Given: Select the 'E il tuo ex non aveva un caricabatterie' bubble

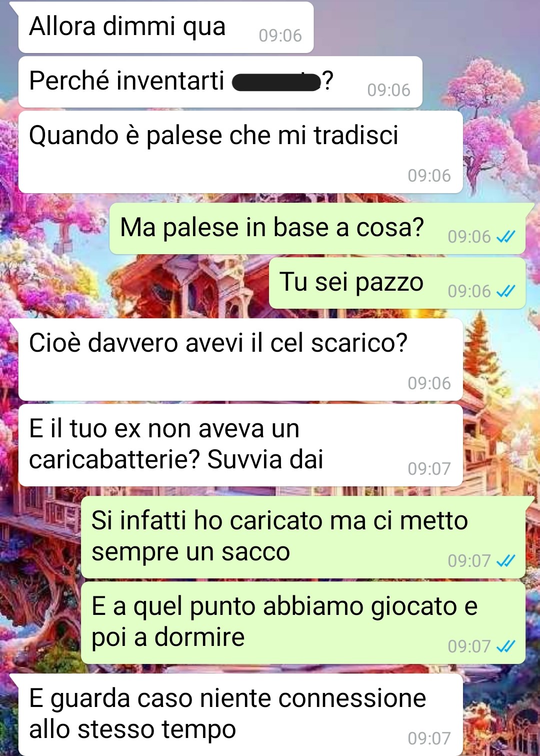Looking at the screenshot, I should tap(240, 445).
